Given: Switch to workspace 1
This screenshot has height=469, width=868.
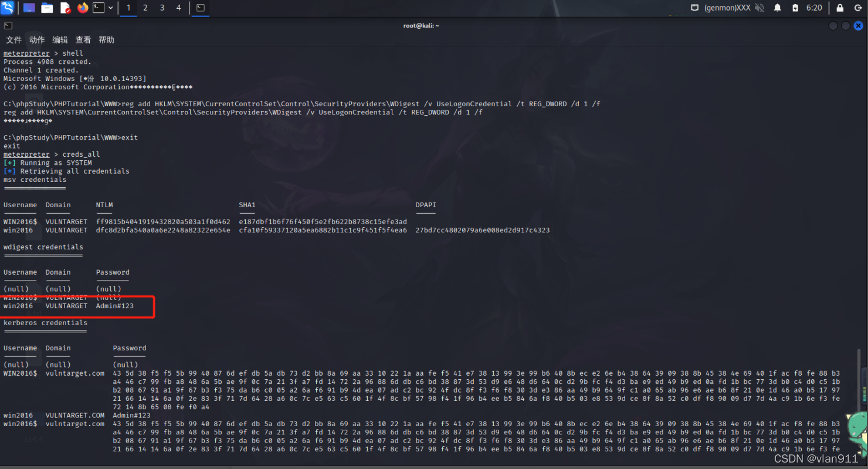Looking at the screenshot, I should (x=128, y=8).
